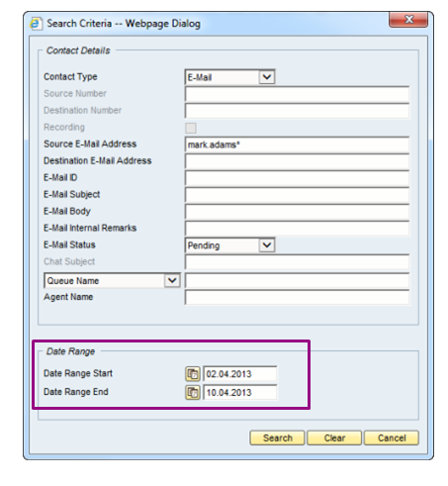Click the Cancel button
448x486 pixels.
coord(392,438)
